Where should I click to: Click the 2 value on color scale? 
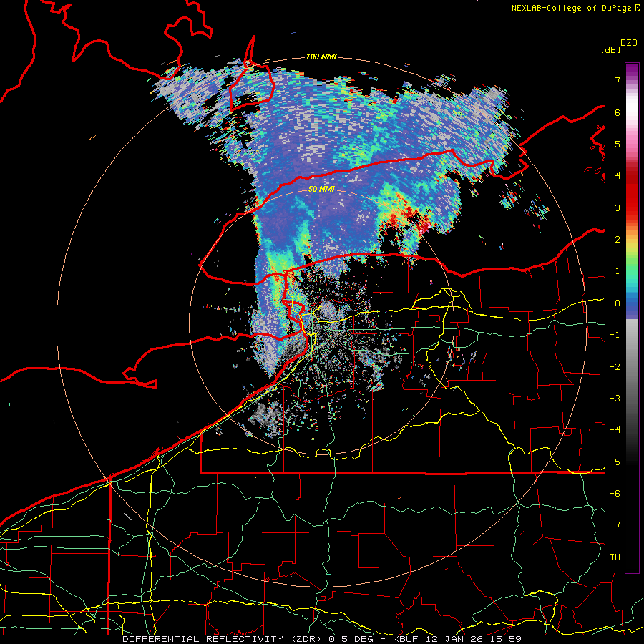tap(618, 240)
